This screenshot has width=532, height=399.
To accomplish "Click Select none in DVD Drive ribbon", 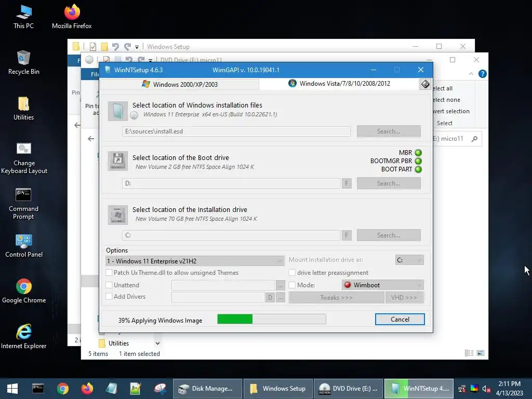I will 446,100.
